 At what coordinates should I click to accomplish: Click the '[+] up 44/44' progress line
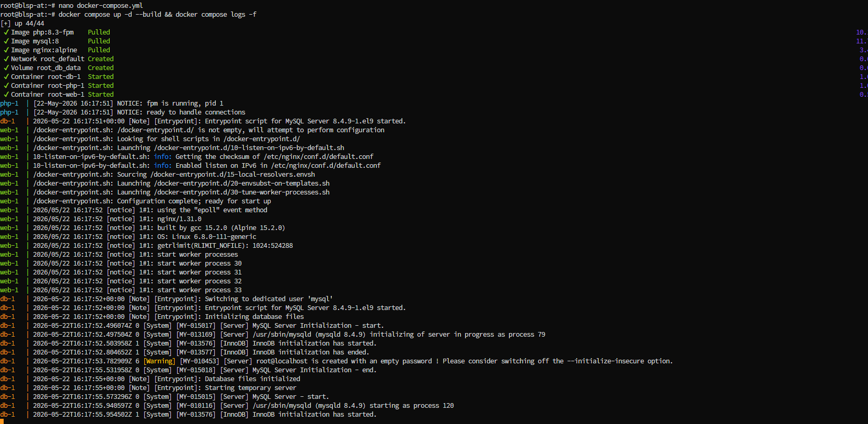(x=22, y=24)
